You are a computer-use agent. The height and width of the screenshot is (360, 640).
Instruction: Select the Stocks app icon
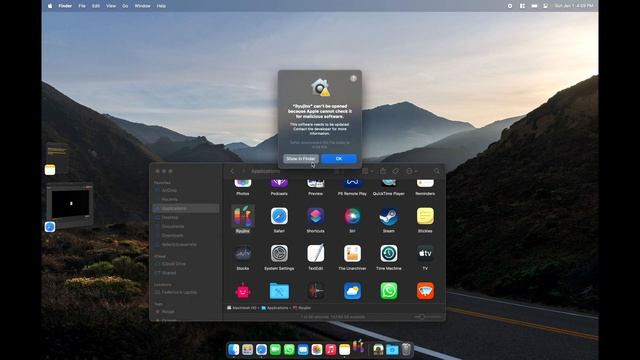[242, 253]
